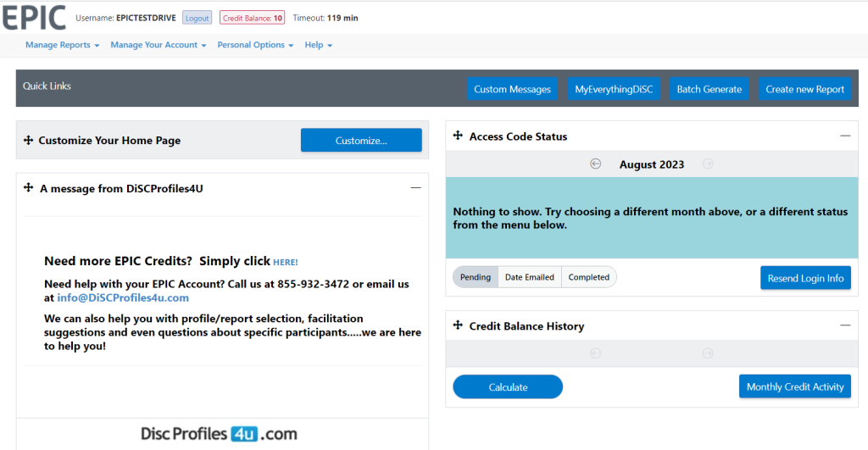Expand the Personal Options menu
Image resolution: width=868 pixels, height=450 pixels.
[x=255, y=45]
